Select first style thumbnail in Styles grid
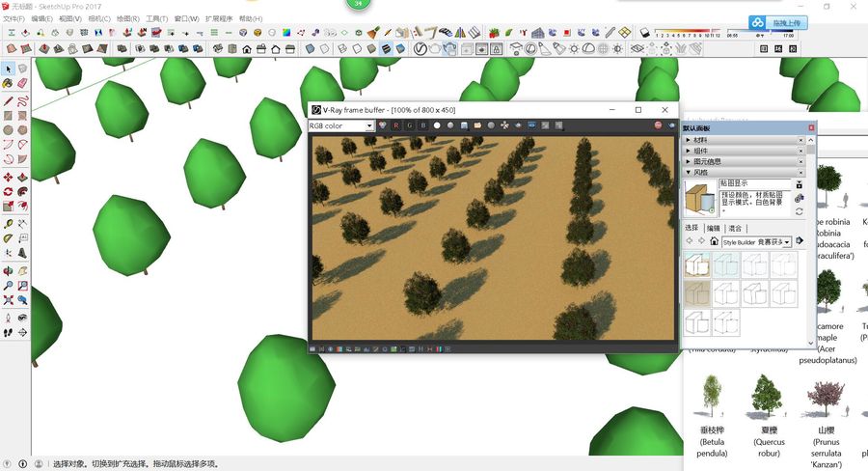This screenshot has height=471, width=868. tap(697, 264)
